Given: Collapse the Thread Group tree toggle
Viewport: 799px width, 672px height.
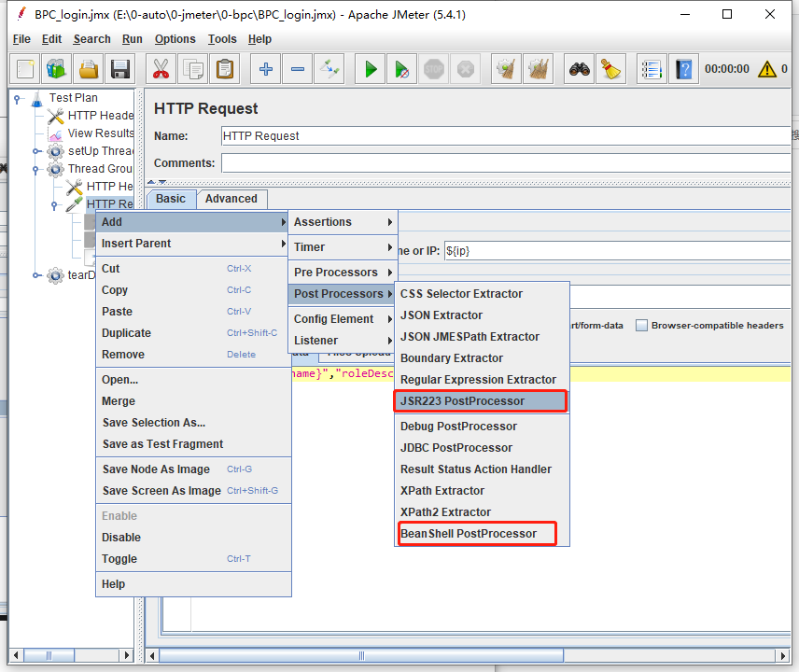Looking at the screenshot, I should point(35,169).
